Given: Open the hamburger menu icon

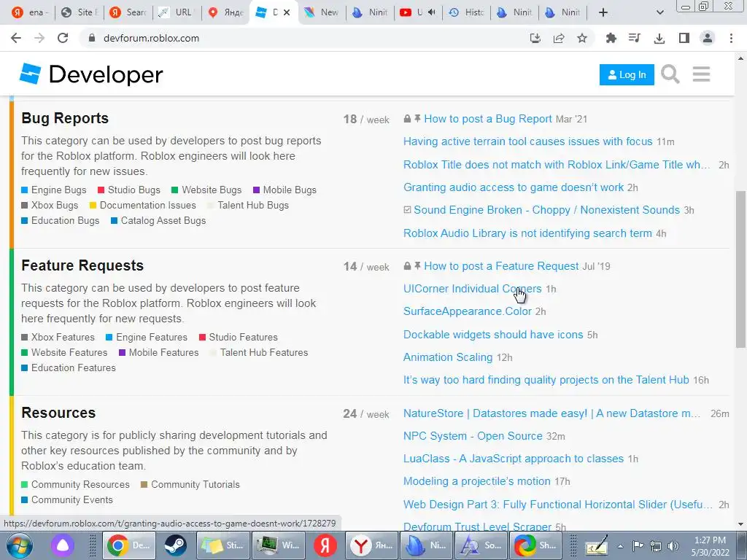Looking at the screenshot, I should coord(701,74).
